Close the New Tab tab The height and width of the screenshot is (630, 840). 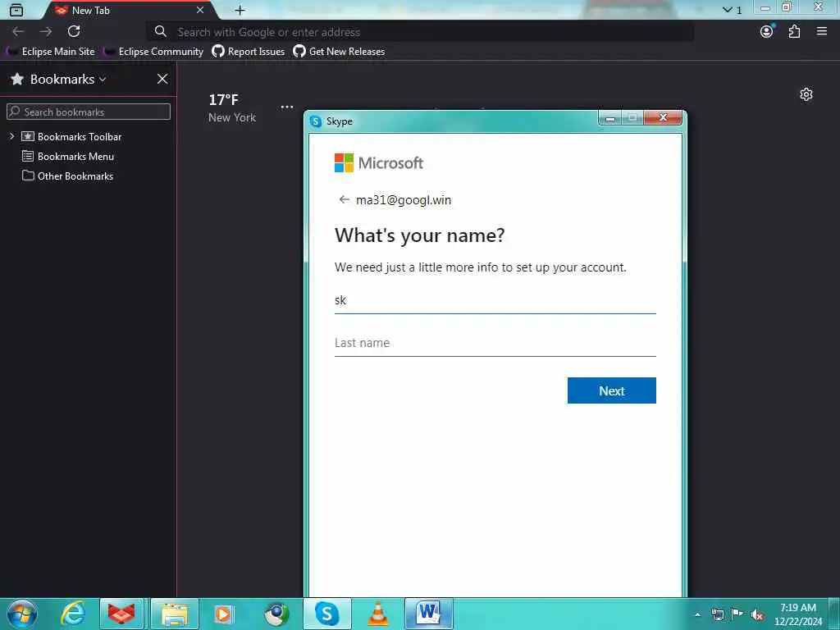coord(200,10)
